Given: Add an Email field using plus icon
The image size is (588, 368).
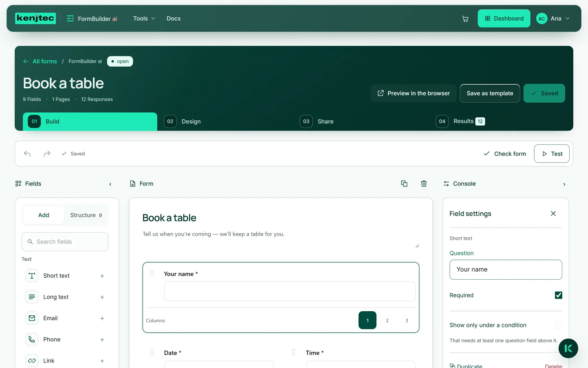Looking at the screenshot, I should tap(102, 318).
